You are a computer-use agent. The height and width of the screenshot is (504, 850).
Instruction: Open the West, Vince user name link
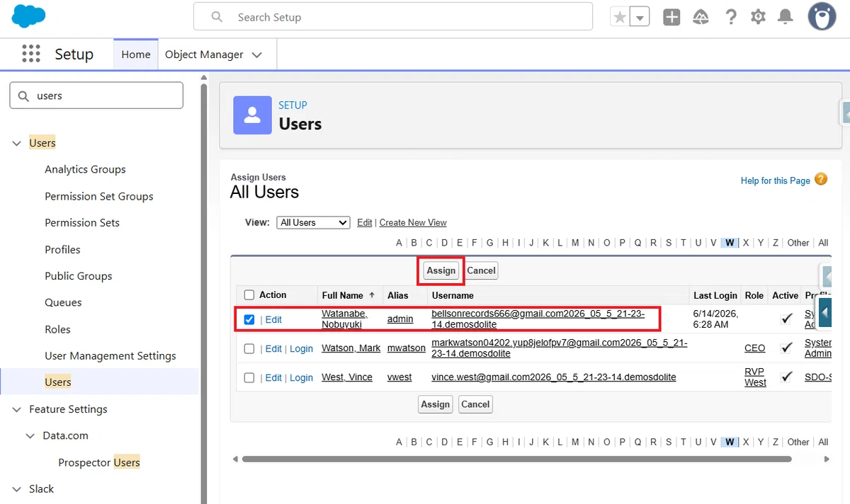point(347,377)
